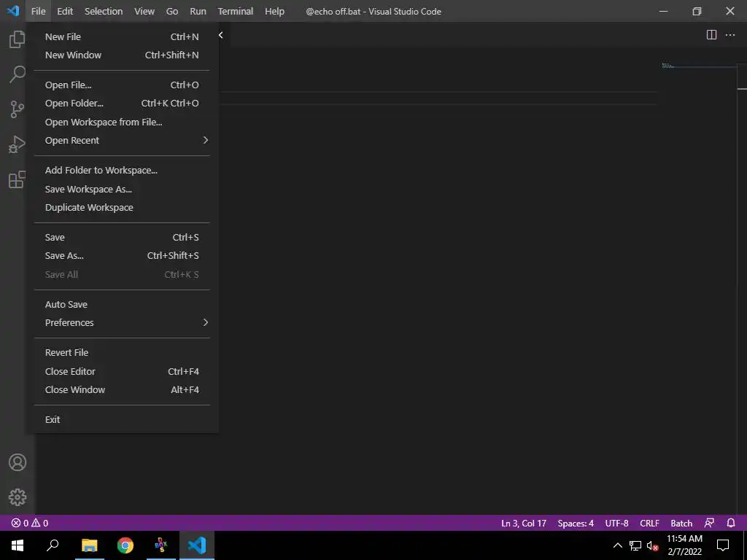The height and width of the screenshot is (560, 747).
Task: Choose New File
Action: click(122, 36)
